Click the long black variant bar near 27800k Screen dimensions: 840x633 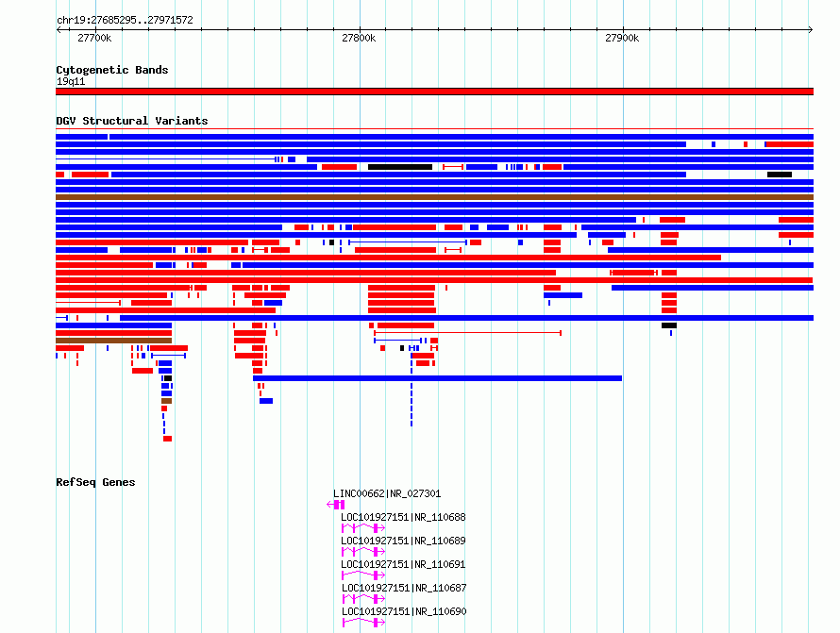click(x=400, y=167)
